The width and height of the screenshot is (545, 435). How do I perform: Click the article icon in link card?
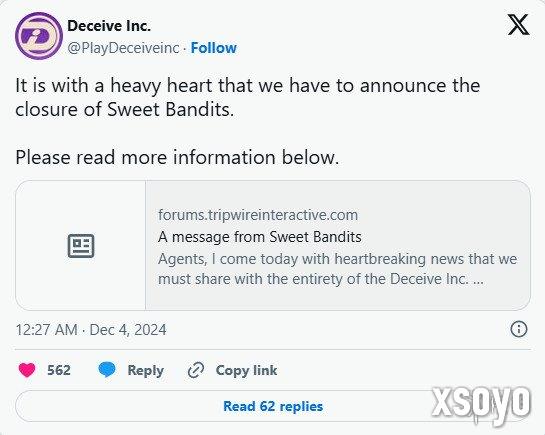(x=81, y=246)
